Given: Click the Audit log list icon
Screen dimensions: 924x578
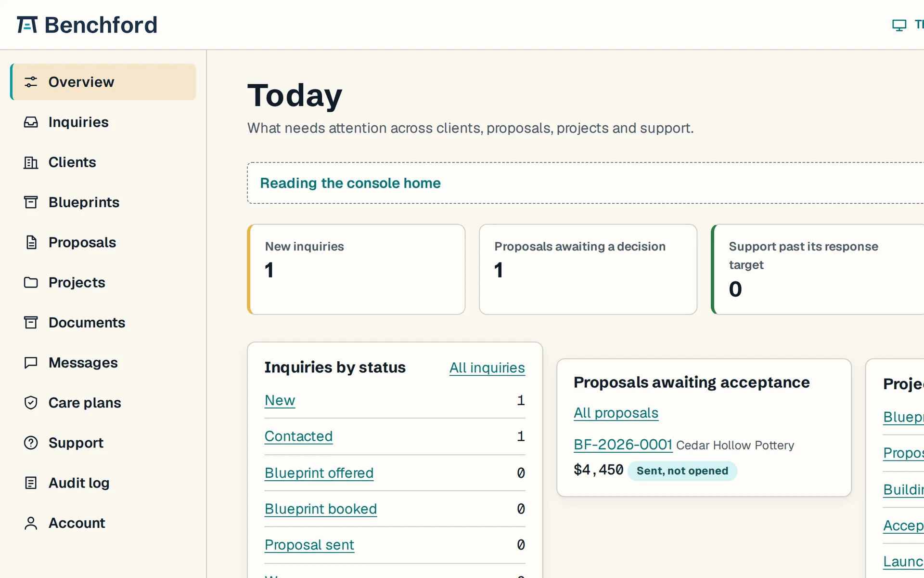Looking at the screenshot, I should 31,483.
